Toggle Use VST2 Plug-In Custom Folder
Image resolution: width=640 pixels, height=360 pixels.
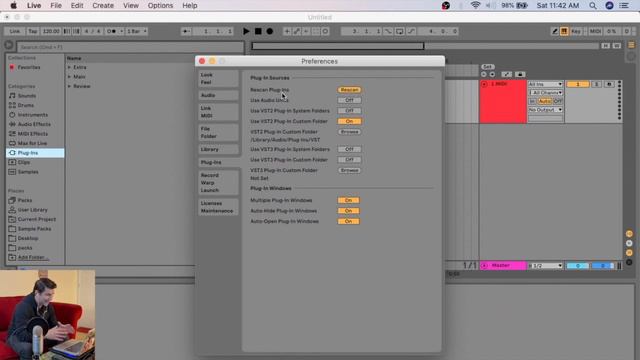[349, 121]
